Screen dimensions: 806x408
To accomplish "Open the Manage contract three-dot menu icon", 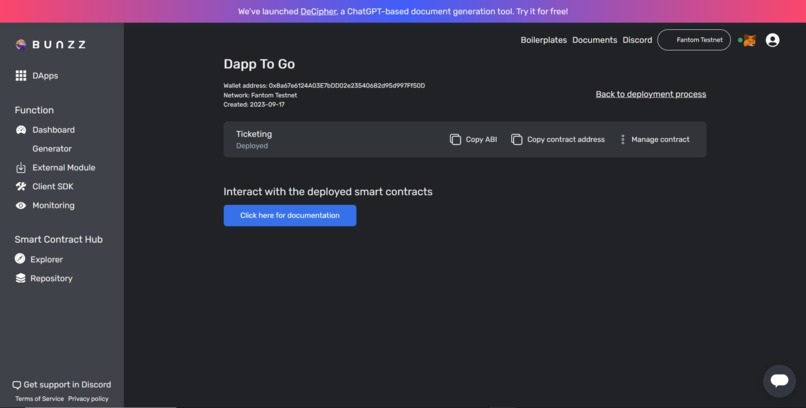I will [622, 139].
